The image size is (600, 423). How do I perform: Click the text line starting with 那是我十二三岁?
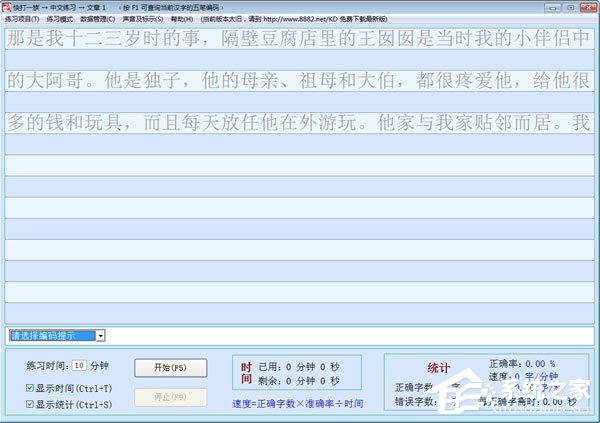(x=300, y=38)
